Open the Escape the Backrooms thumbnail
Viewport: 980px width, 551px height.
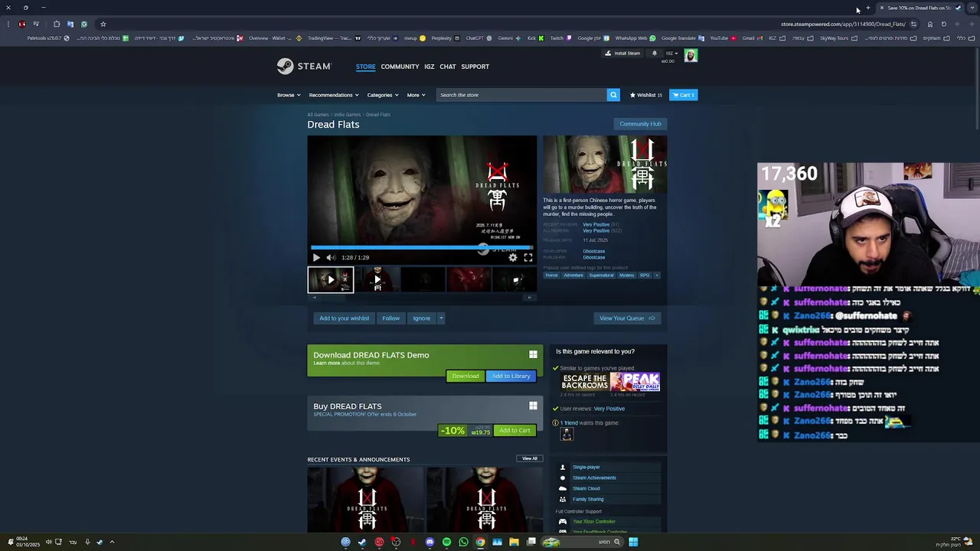coord(585,382)
